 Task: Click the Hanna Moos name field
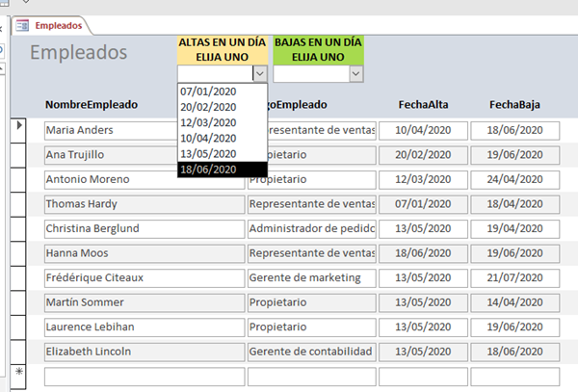(x=144, y=253)
